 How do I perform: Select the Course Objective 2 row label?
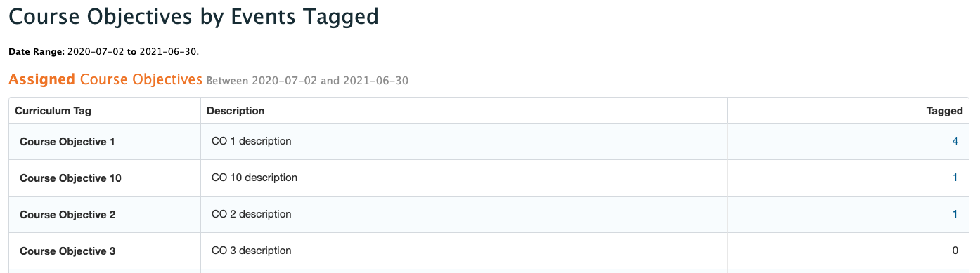(x=67, y=215)
